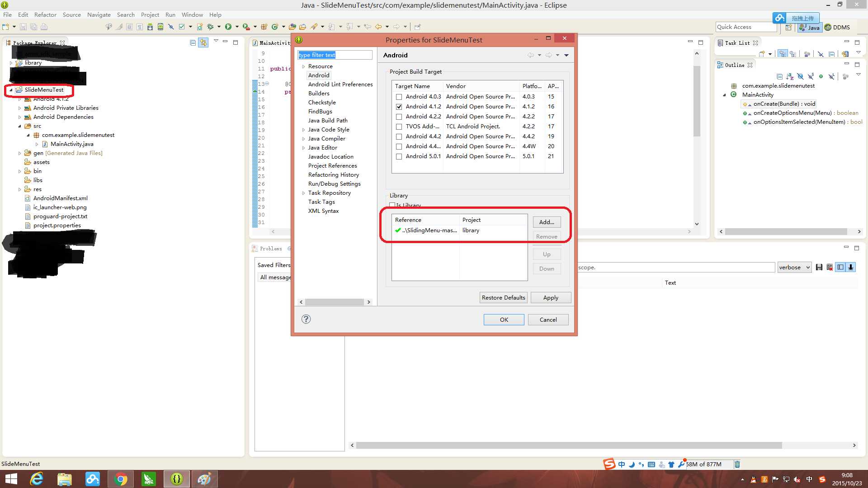Viewport: 868px width, 488px height.
Task: Switch to the DDMS perspective
Action: coord(837,27)
